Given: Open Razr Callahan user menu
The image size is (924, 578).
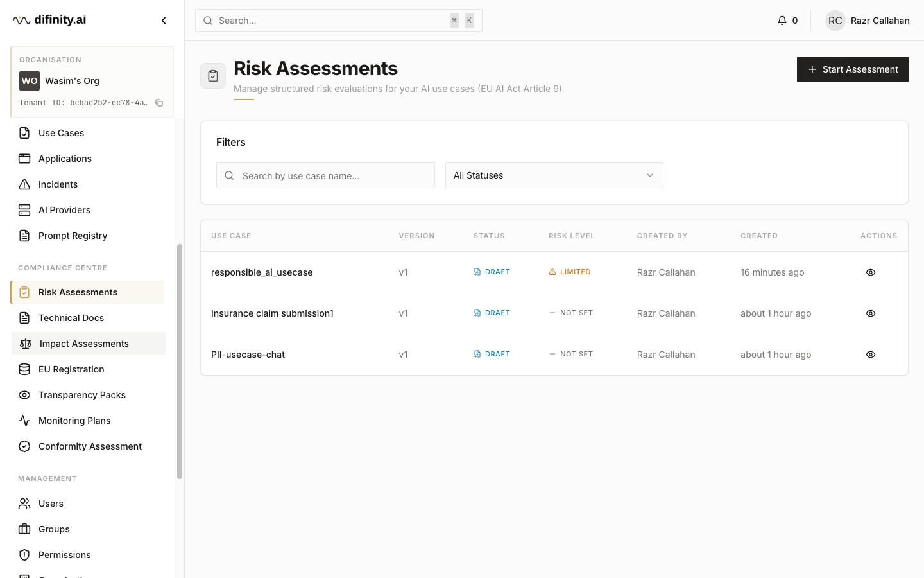Looking at the screenshot, I should tap(868, 21).
